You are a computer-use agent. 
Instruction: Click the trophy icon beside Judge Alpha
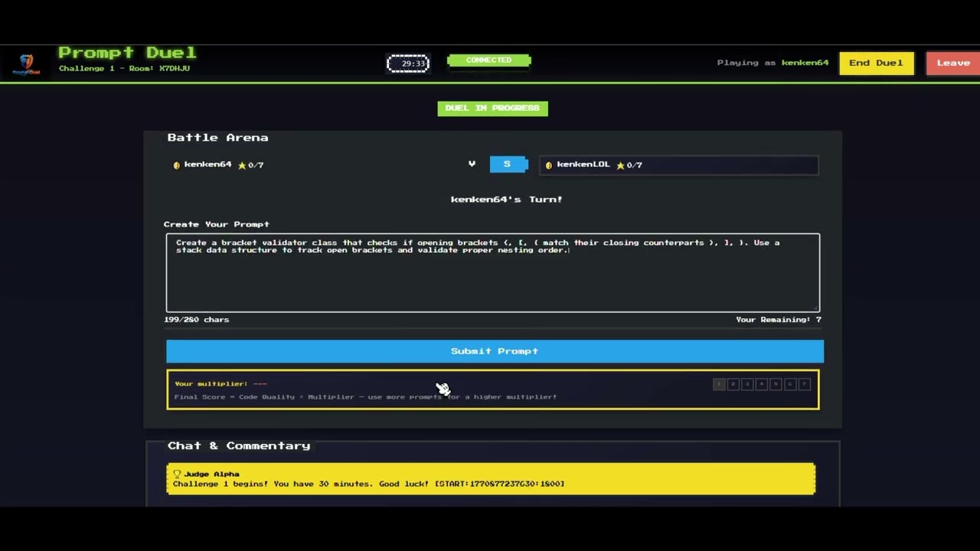coord(177,474)
